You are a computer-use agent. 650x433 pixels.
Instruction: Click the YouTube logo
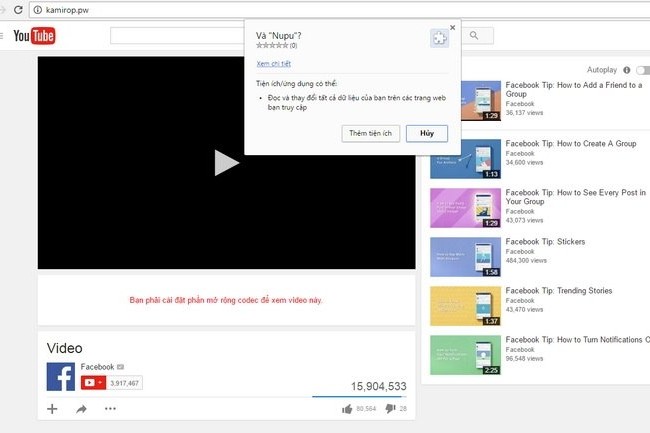(34, 36)
